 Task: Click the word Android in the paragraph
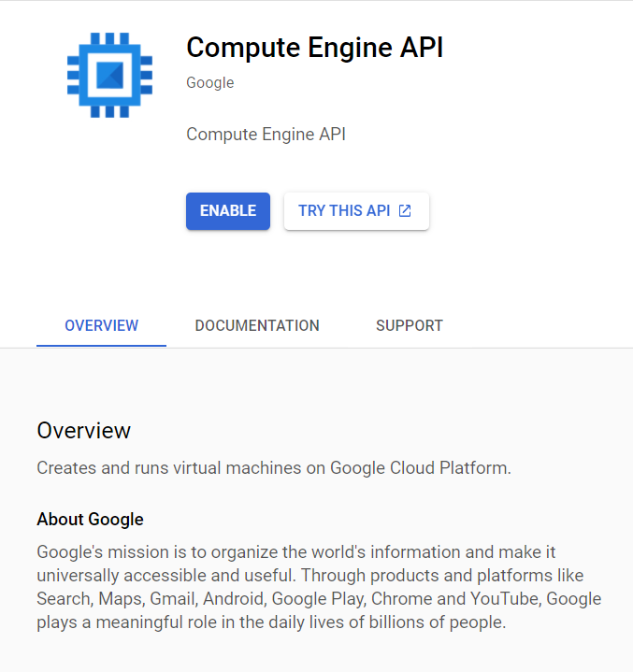[x=233, y=599]
